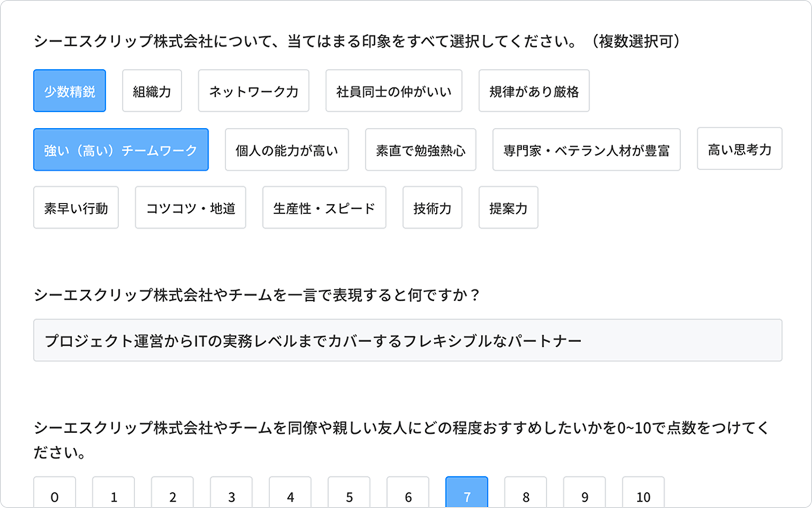This screenshot has height=508, width=812.
Task: Rate the company with score 0
Action: 55,492
